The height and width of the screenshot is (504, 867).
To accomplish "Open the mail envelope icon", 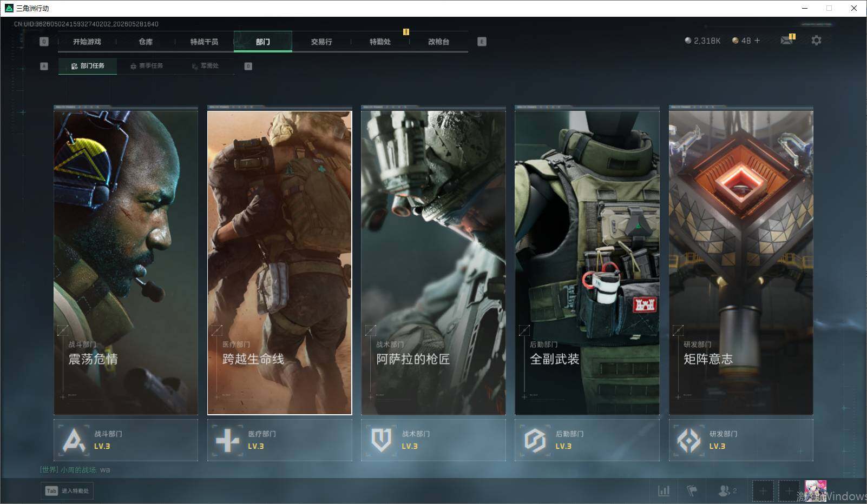I will coord(787,40).
